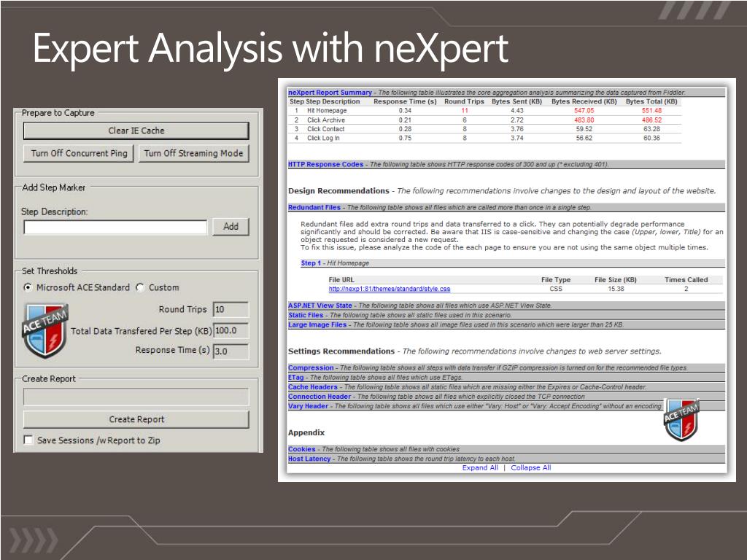Click the Bytes Total (KB) column header
The height and width of the screenshot is (560, 747).
click(x=651, y=101)
